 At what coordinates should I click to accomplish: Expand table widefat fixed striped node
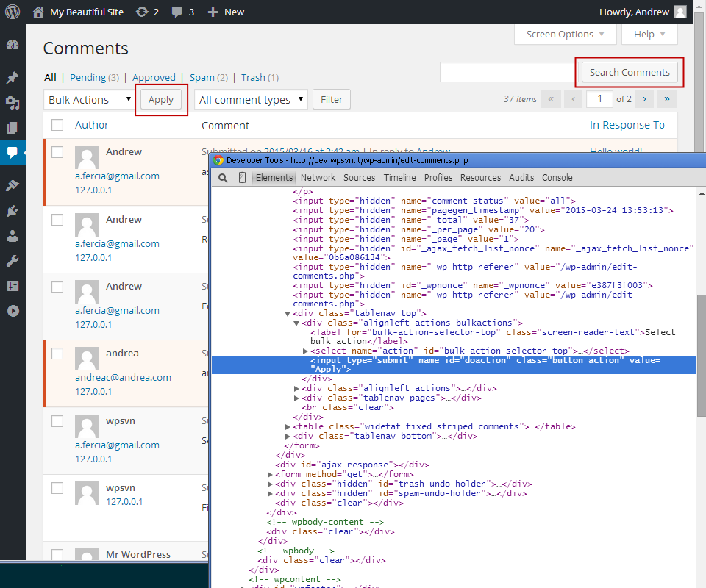coord(288,426)
